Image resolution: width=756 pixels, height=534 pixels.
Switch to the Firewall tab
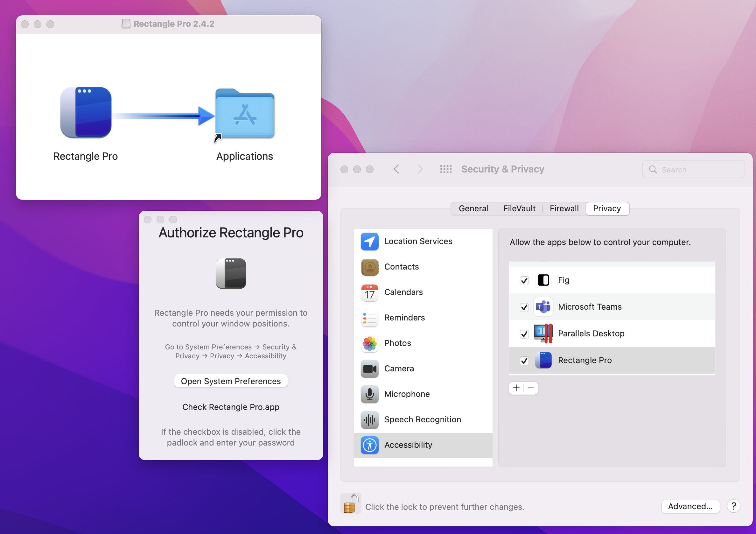pos(564,208)
